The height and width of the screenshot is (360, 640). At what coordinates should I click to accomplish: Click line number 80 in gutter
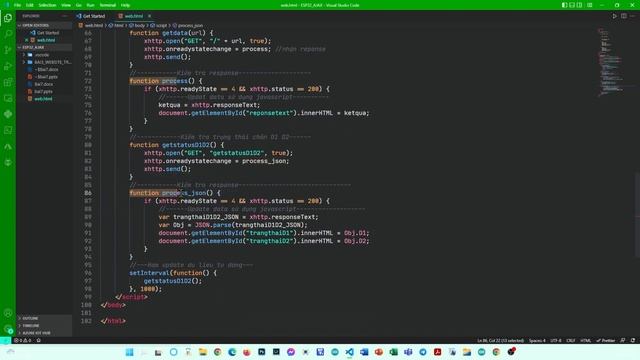click(x=88, y=145)
